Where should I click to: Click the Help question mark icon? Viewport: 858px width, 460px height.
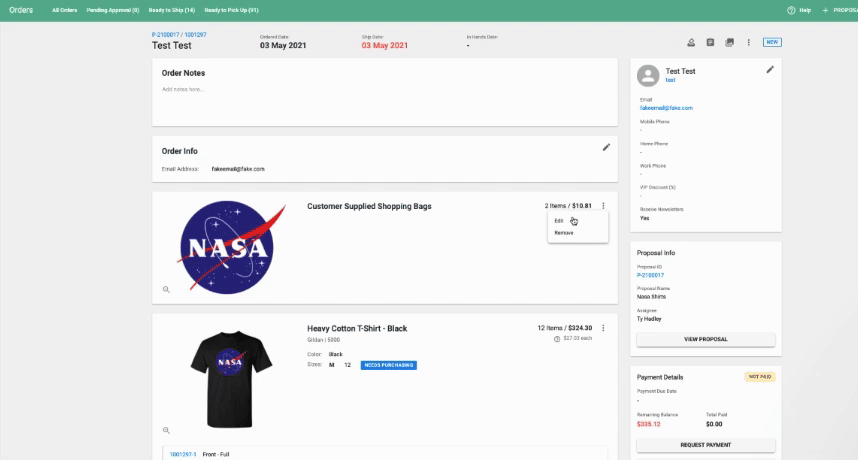791,10
